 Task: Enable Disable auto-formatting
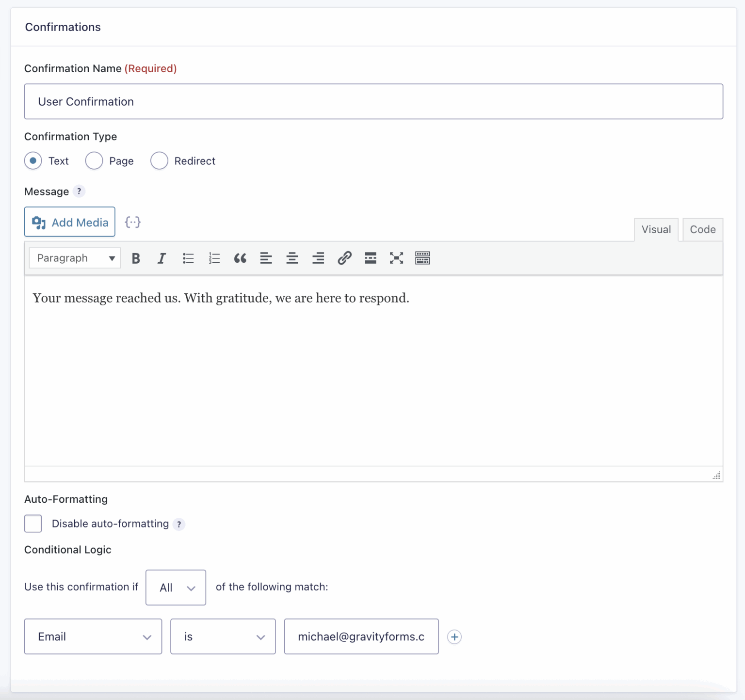pyautogui.click(x=33, y=524)
